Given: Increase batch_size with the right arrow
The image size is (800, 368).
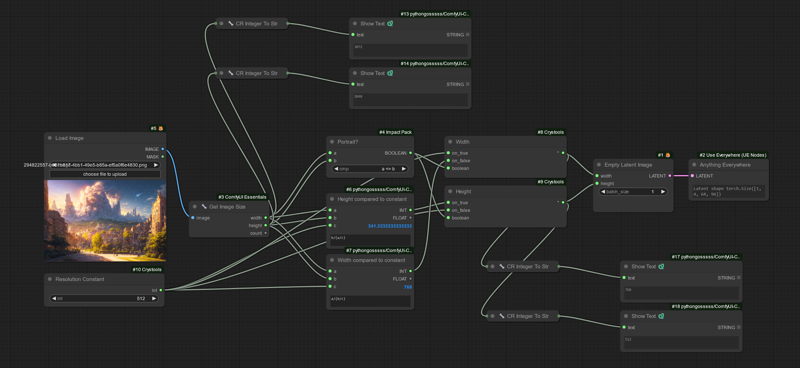Looking at the screenshot, I should pos(662,192).
